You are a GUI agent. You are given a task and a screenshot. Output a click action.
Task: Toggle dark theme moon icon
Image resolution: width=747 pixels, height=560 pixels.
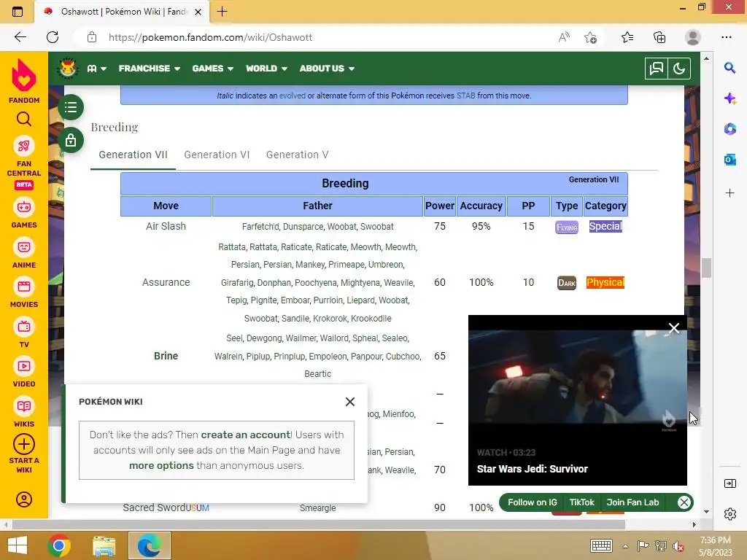tap(679, 69)
